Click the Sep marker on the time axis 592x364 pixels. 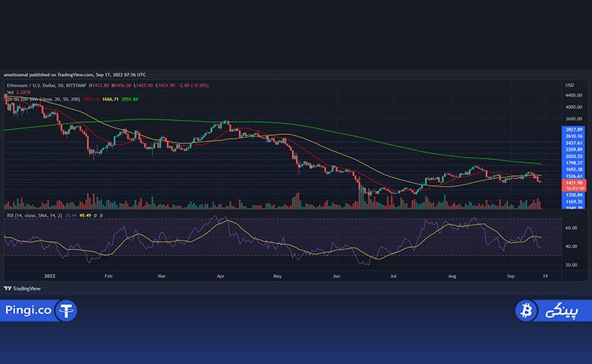click(x=511, y=276)
